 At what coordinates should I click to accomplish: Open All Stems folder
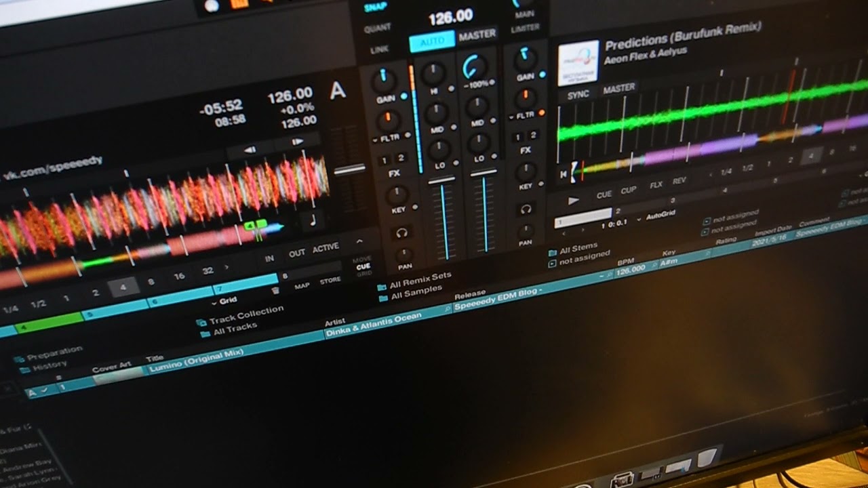click(x=574, y=250)
